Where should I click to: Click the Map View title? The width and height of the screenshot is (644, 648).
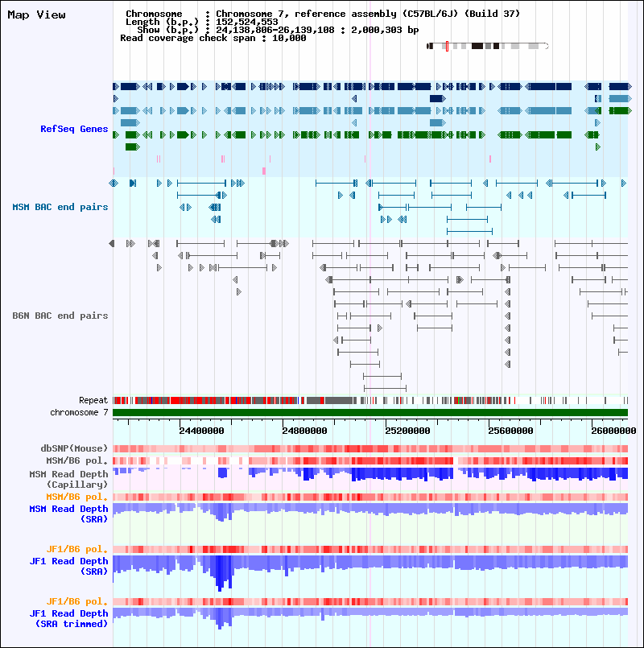click(36, 14)
